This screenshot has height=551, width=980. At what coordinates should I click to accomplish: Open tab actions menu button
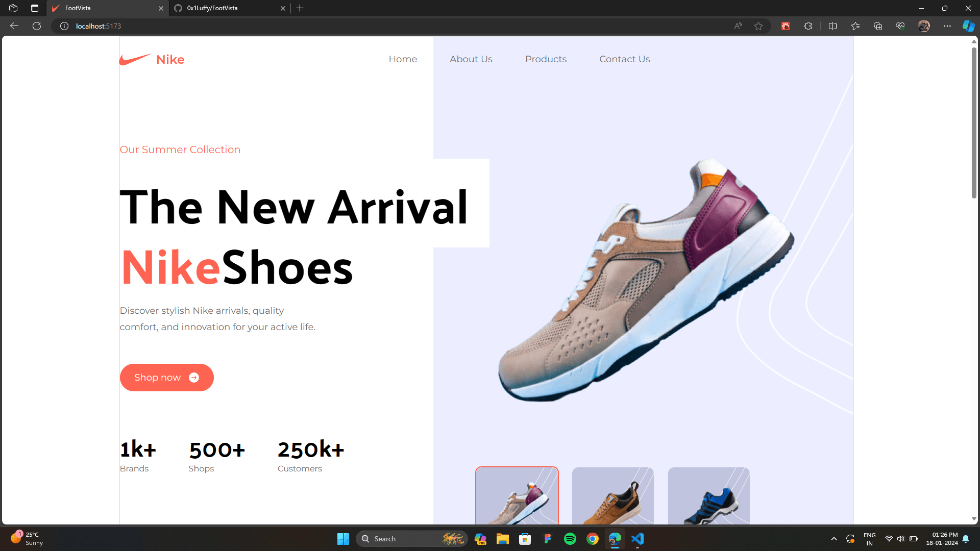34,8
